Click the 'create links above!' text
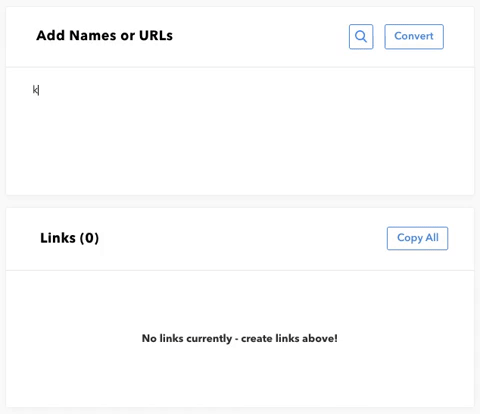Viewport: 480px width, 414px height. [x=289, y=338]
